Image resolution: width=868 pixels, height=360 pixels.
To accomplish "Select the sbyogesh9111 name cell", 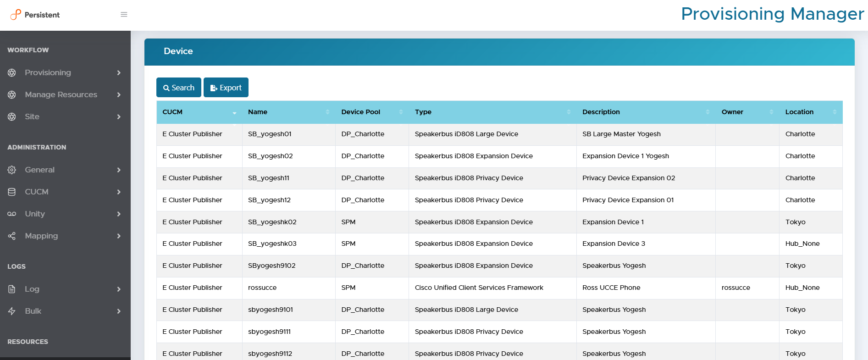I will point(289,332).
